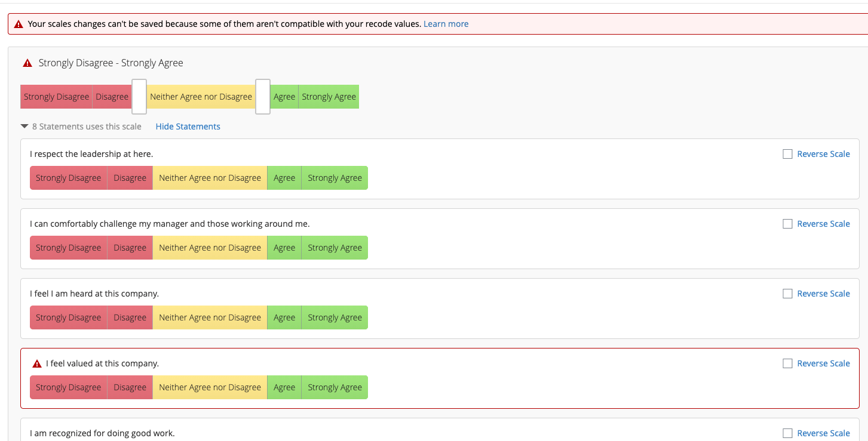The width and height of the screenshot is (868, 441).
Task: Tick Reverse Scale box for I feel valued statement
Action: click(x=787, y=363)
